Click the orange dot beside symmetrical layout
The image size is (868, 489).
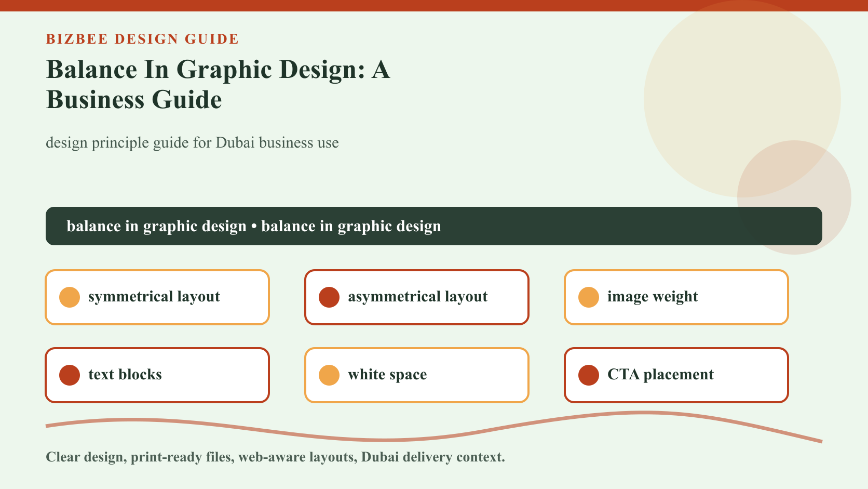pyautogui.click(x=70, y=297)
